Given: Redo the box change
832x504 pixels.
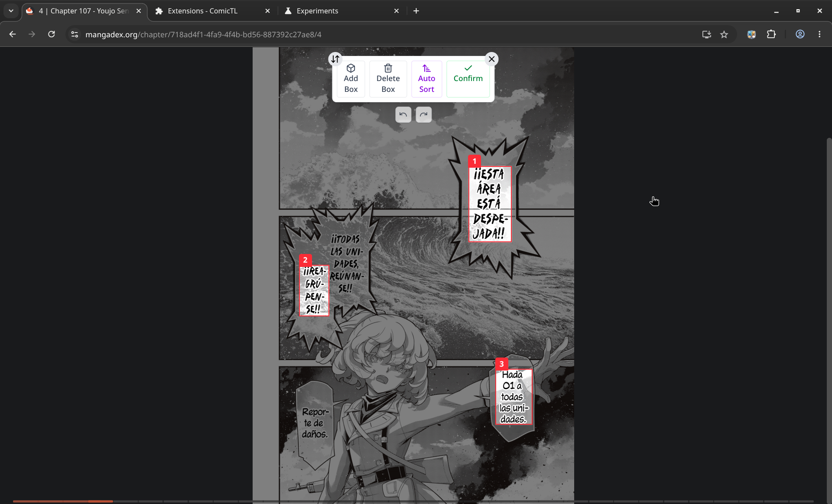Looking at the screenshot, I should click(x=423, y=114).
